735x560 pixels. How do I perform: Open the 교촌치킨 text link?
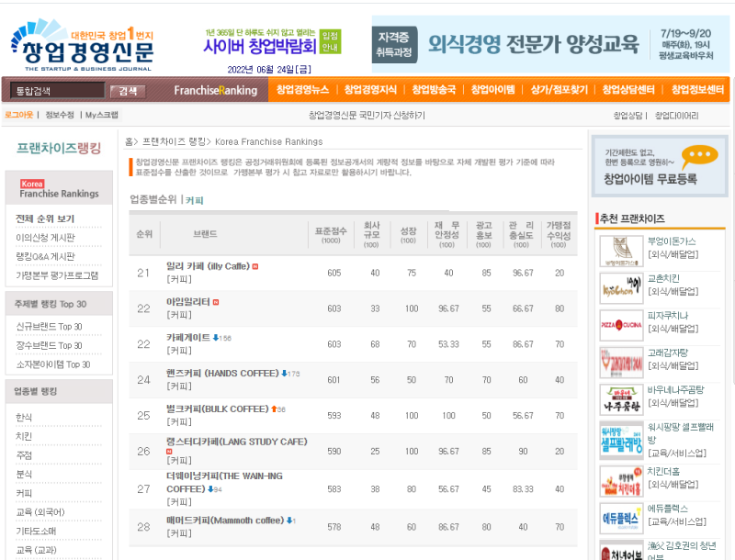pyautogui.click(x=663, y=278)
